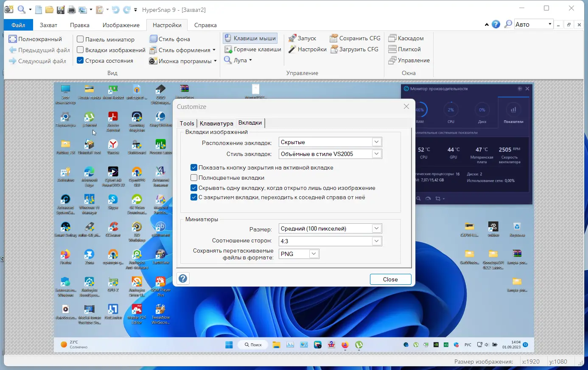Open Горячие клавиши hot keys settings

pyautogui.click(x=252, y=49)
